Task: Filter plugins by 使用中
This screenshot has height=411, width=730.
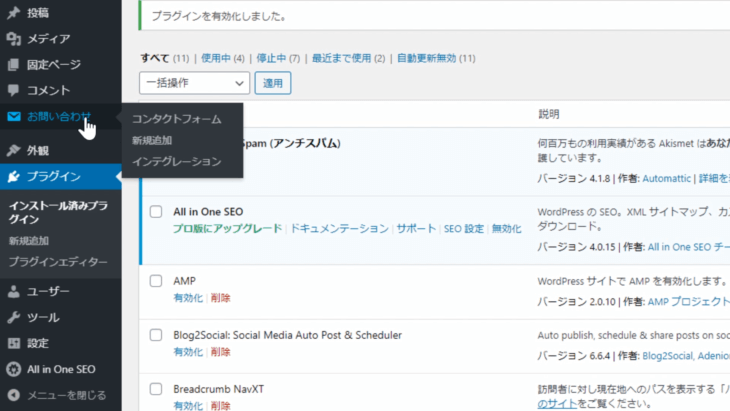Action: pyautogui.click(x=216, y=58)
